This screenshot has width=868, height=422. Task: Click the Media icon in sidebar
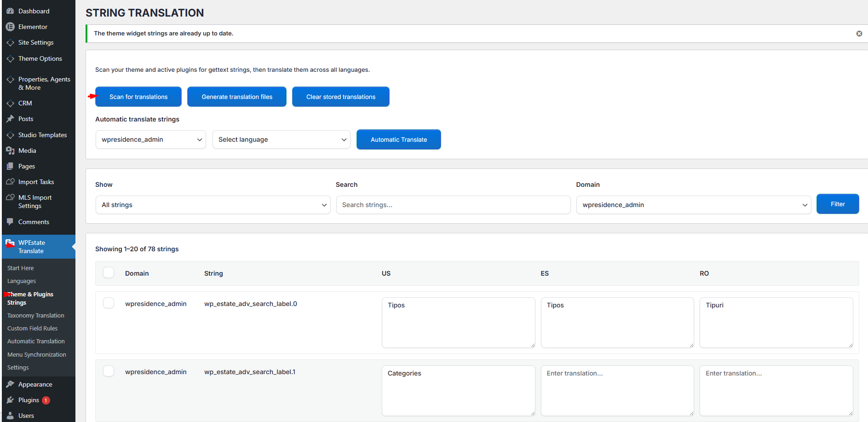[10, 150]
